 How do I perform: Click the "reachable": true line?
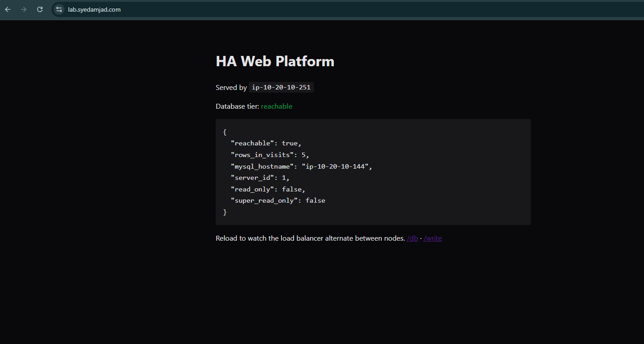266,143
